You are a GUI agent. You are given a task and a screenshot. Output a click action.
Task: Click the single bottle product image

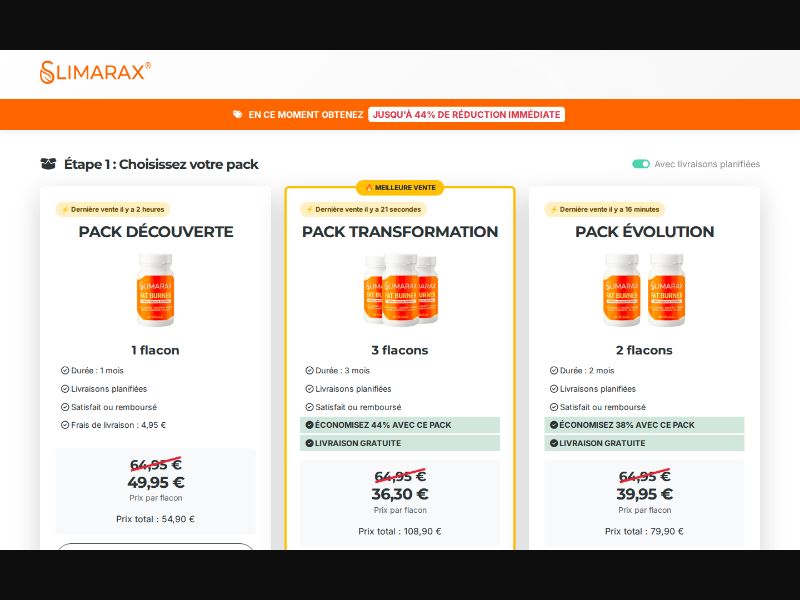pyautogui.click(x=156, y=290)
